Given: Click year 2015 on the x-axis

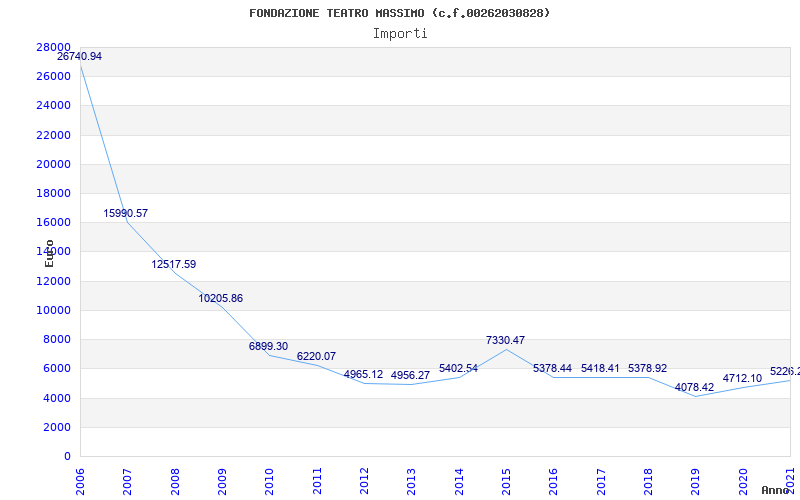Looking at the screenshot, I should click(507, 481).
